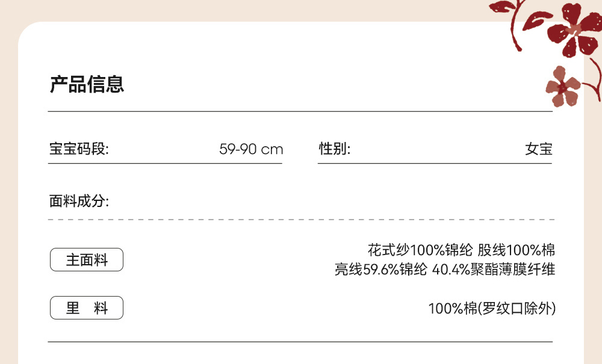Screen dimensions: 602x364
Task: Click the solid line under 产品信息
Action: click(x=300, y=111)
